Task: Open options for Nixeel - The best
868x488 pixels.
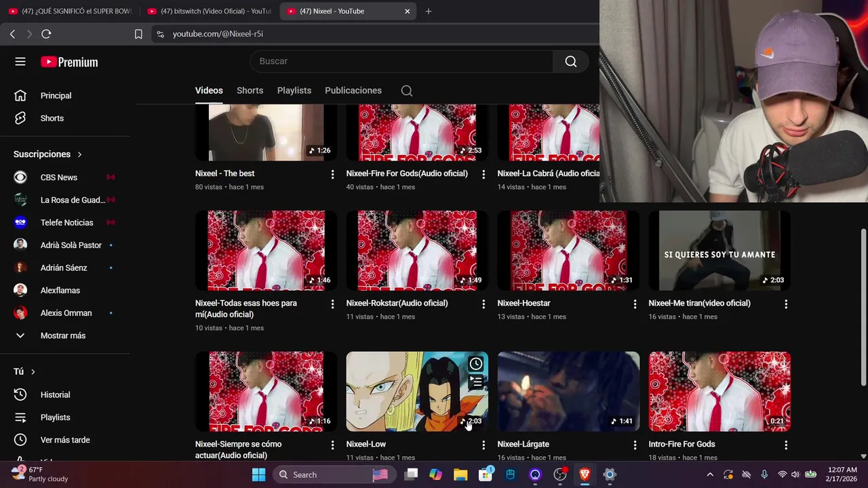Action: pyautogui.click(x=332, y=174)
